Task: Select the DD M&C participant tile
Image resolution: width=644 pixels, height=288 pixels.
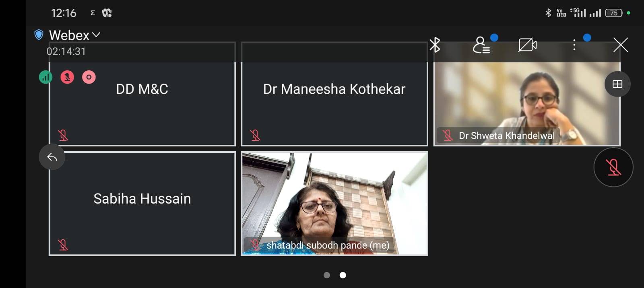Action: (142, 94)
